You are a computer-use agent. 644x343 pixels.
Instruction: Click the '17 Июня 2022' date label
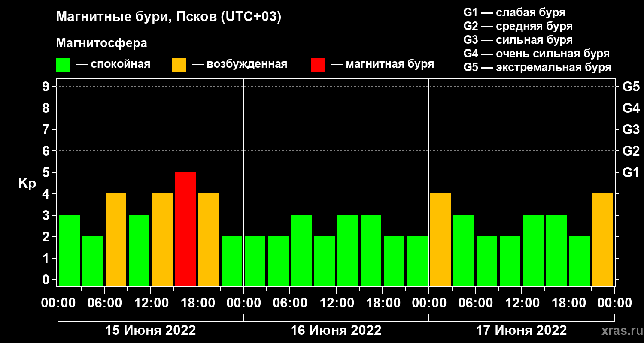pos(522,331)
